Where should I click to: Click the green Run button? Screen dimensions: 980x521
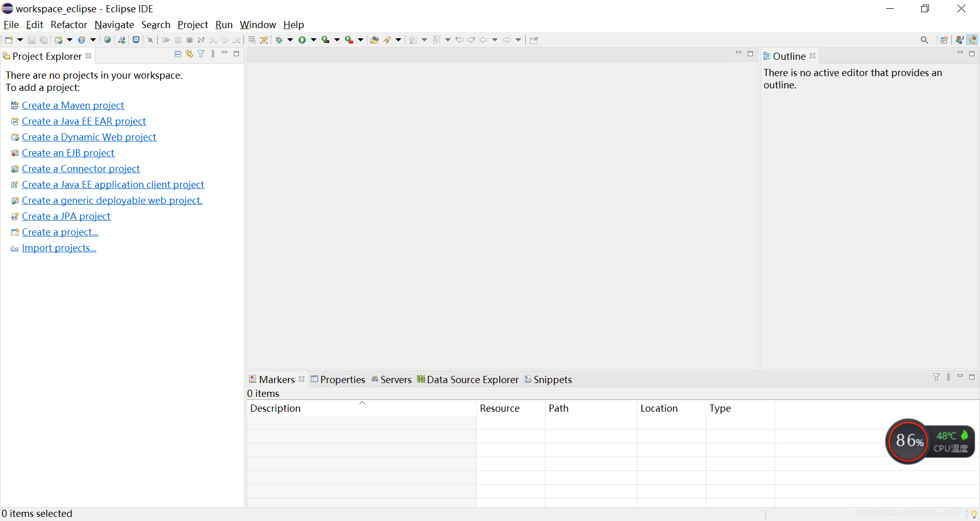point(302,40)
